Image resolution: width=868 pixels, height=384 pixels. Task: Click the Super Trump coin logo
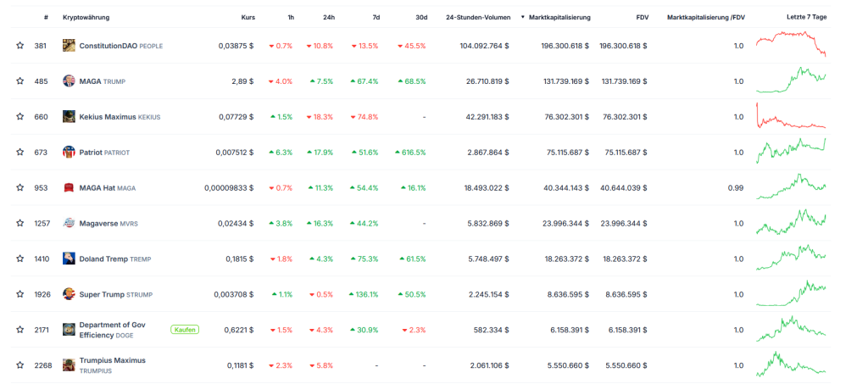[x=69, y=294]
